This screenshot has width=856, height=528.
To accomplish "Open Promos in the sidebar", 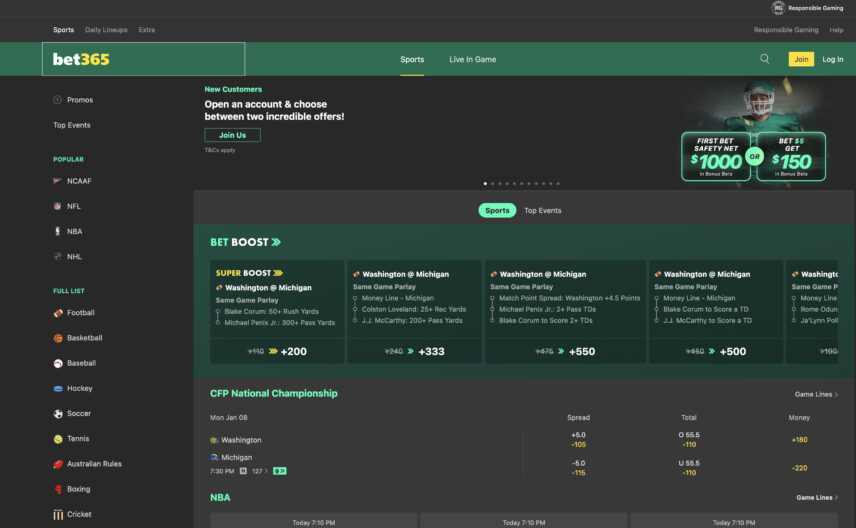I will 73,100.
